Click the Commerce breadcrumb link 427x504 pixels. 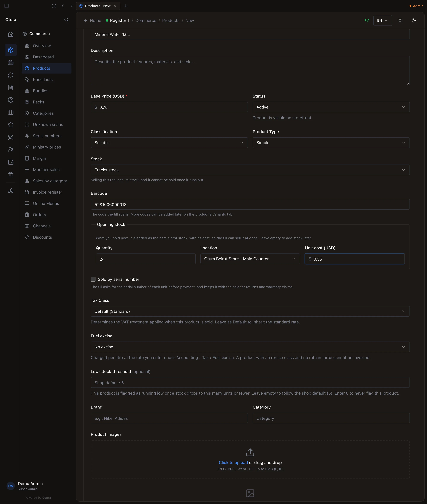pos(146,21)
